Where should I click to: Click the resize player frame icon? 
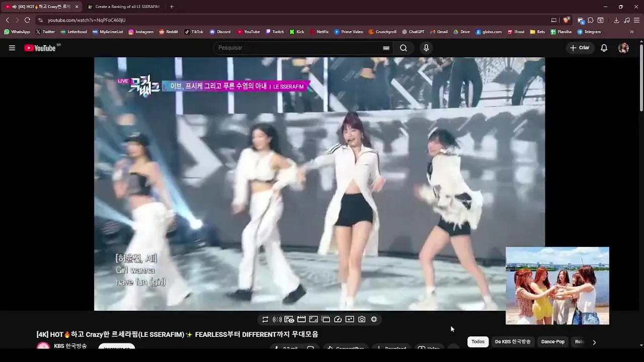point(313,319)
